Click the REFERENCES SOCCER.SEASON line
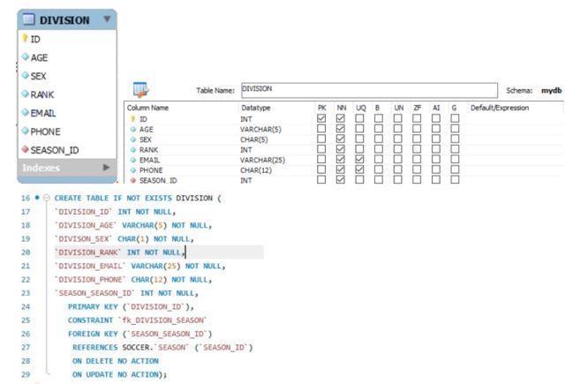Screen dimensions: 588x384 pos(162,347)
